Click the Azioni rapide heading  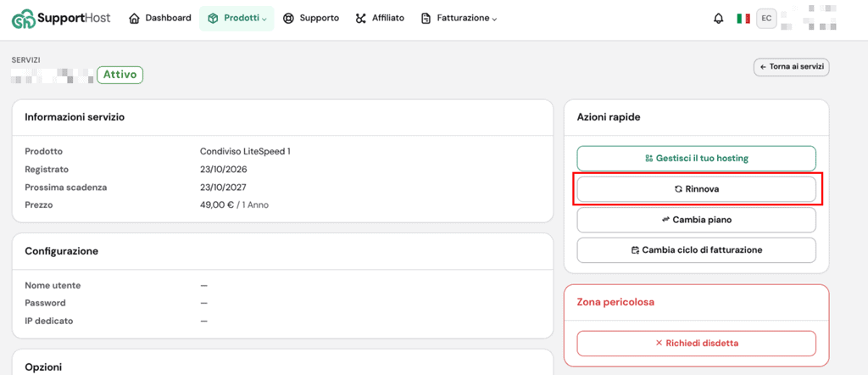pos(609,117)
